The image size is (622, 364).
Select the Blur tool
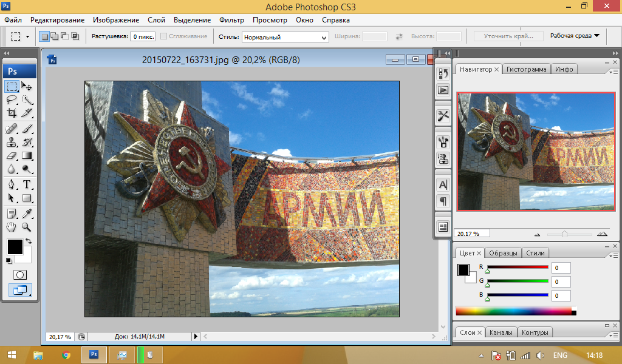(x=12, y=169)
